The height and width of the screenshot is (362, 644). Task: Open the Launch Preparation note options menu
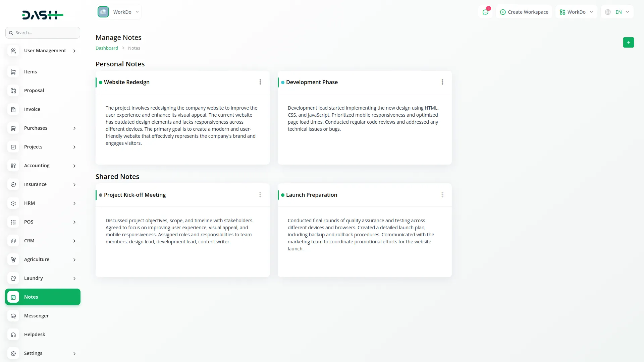(442, 195)
